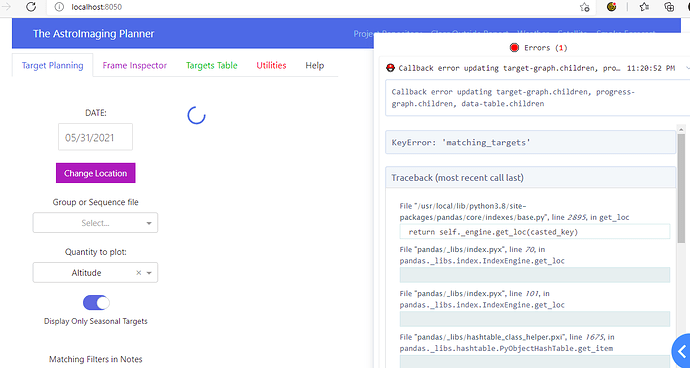Clear the Altitude selection with the x
Viewport: 690px width, 368px height.
pyautogui.click(x=138, y=273)
